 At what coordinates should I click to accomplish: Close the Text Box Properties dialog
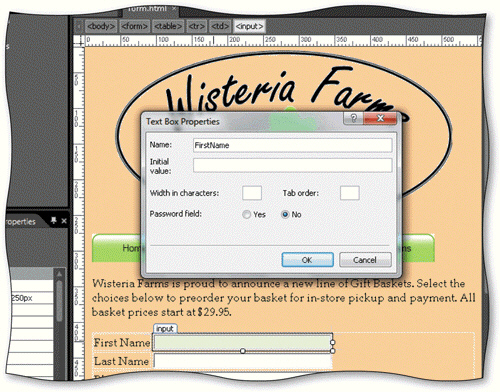[380, 118]
